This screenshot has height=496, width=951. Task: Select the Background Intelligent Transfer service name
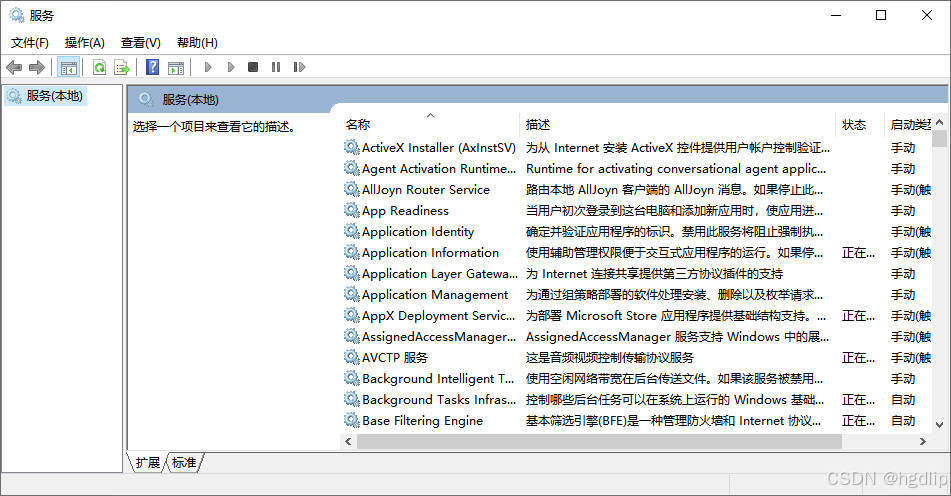point(438,378)
